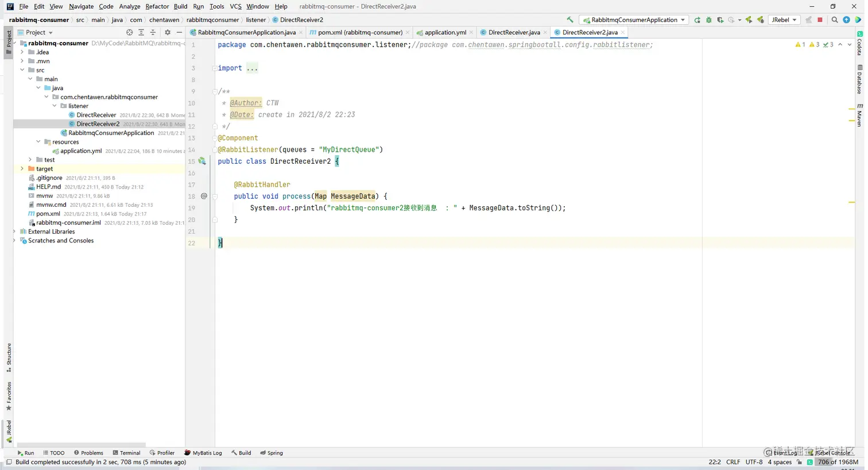Screen dimensions: 868x470
Task: Open the Maven side panel
Action: click(x=859, y=115)
